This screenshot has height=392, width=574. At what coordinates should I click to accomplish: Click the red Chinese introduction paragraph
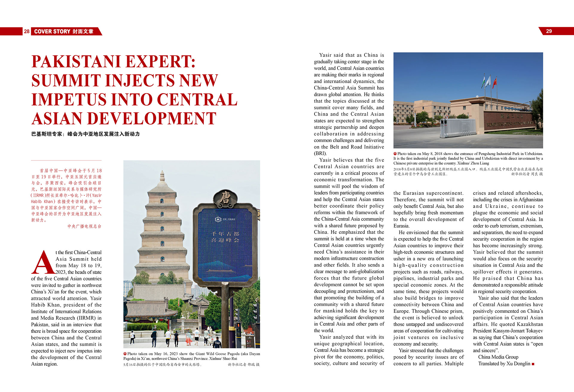tap(66, 195)
